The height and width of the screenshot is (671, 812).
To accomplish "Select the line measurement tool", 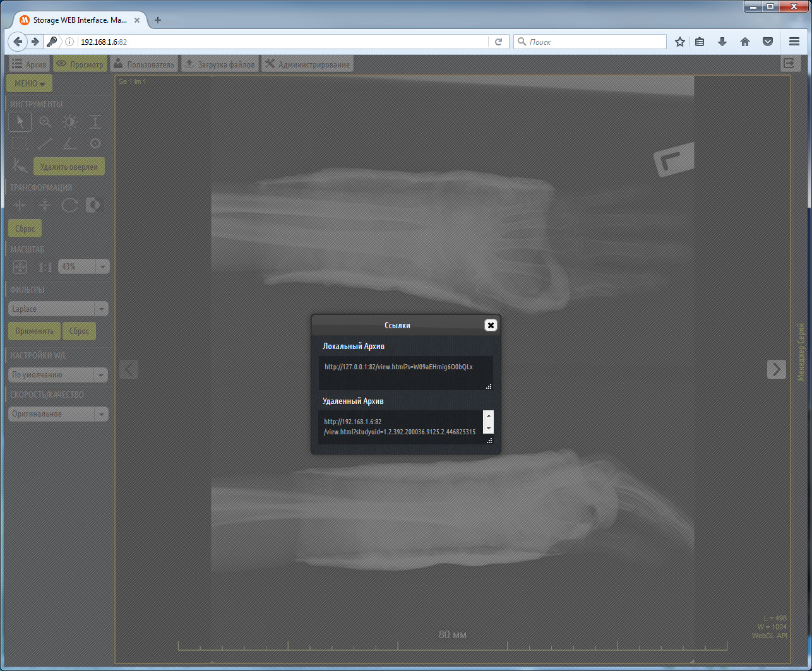I will point(45,143).
